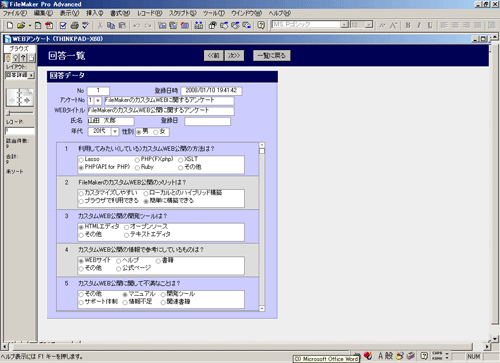500x363 pixels.
Task: Click the New file toolbar icon
Action: pos(10,25)
